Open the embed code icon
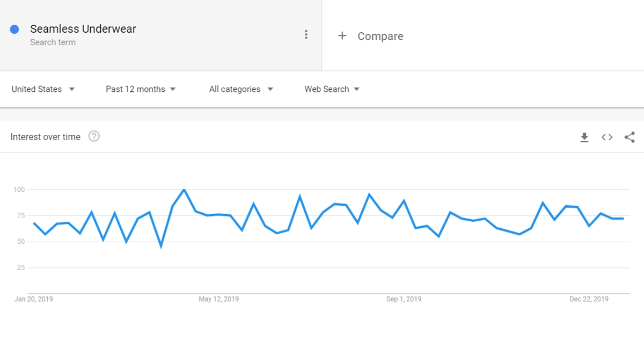This screenshot has width=644, height=341. point(607,137)
